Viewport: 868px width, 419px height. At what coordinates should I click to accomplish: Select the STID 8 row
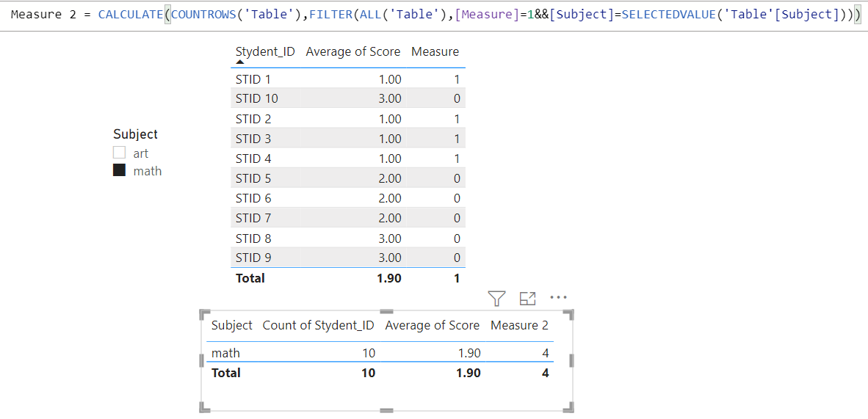tap(348, 238)
